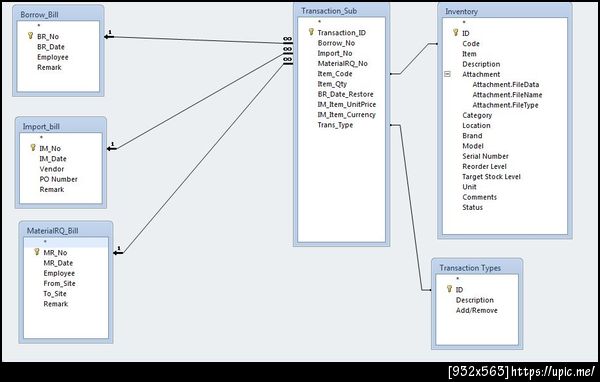The height and width of the screenshot is (382, 600).
Task: Select the asterisk row in Borrow_Bill
Action: 58,26
